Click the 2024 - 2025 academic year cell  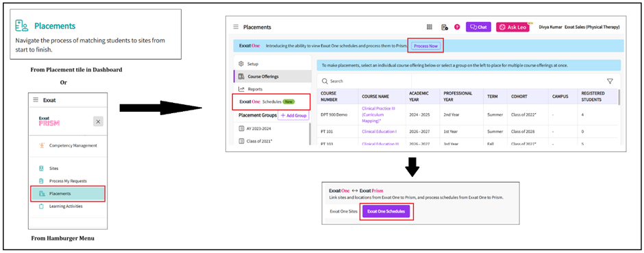pos(419,115)
